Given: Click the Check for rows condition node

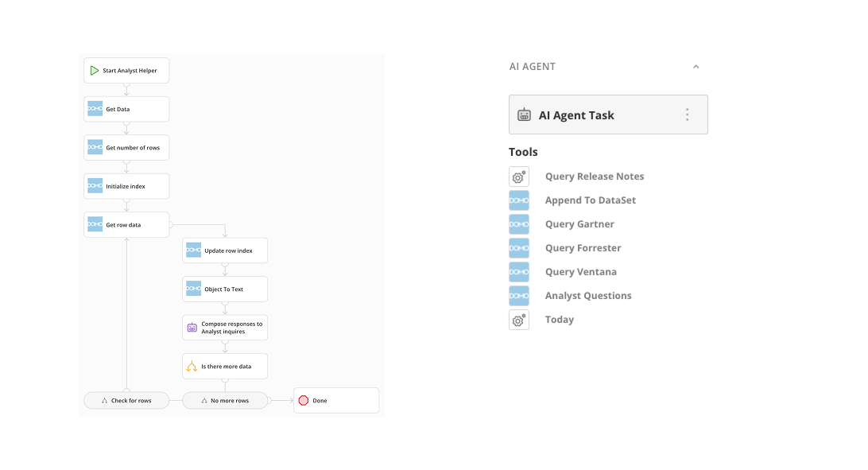Looking at the screenshot, I should click(127, 400).
